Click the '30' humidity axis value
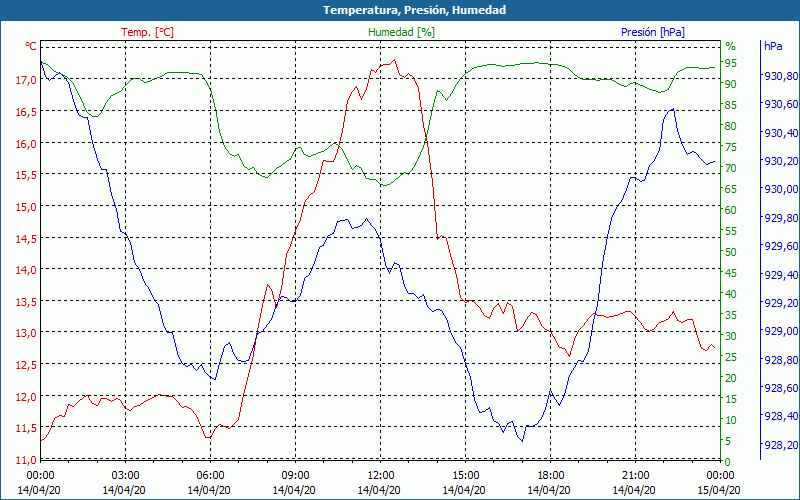 point(731,336)
